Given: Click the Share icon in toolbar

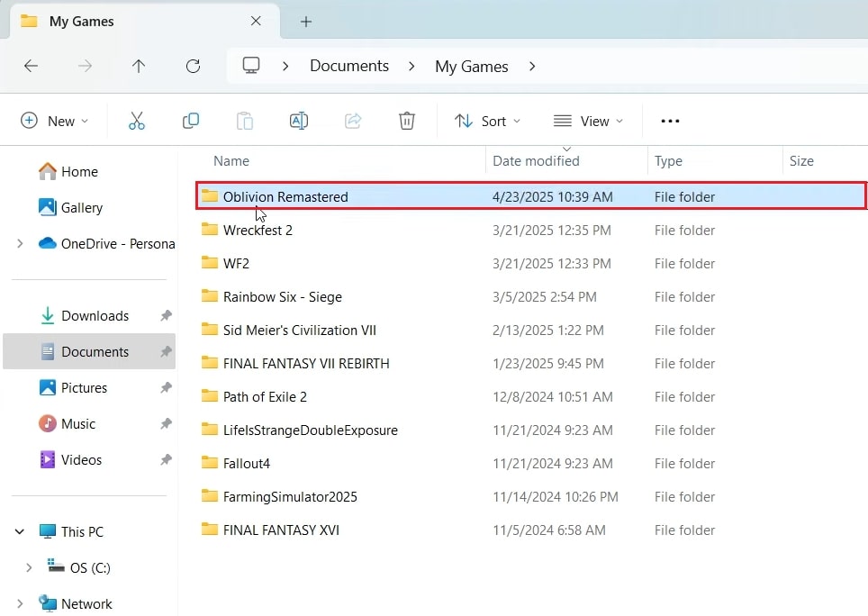Looking at the screenshot, I should point(353,121).
